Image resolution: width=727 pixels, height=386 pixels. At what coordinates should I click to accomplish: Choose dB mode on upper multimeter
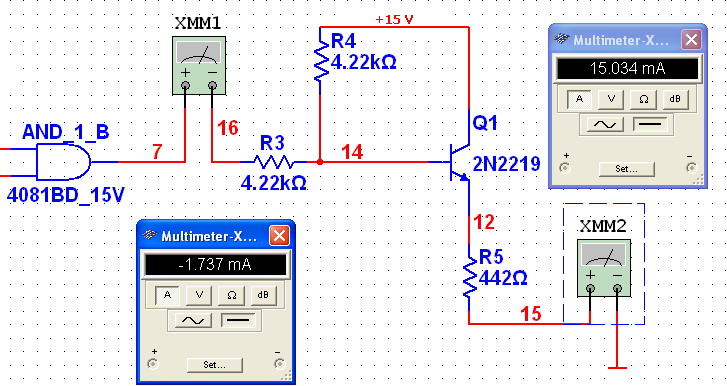[x=675, y=99]
